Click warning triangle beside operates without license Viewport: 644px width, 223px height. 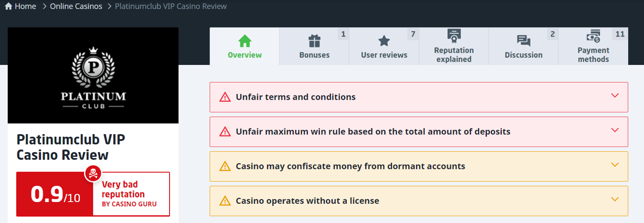click(x=225, y=201)
